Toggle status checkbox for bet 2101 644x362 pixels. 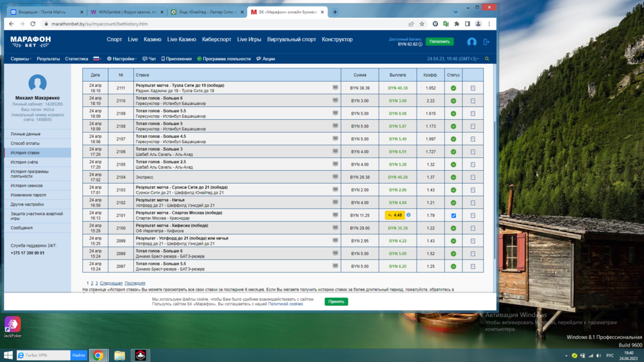tap(453, 215)
